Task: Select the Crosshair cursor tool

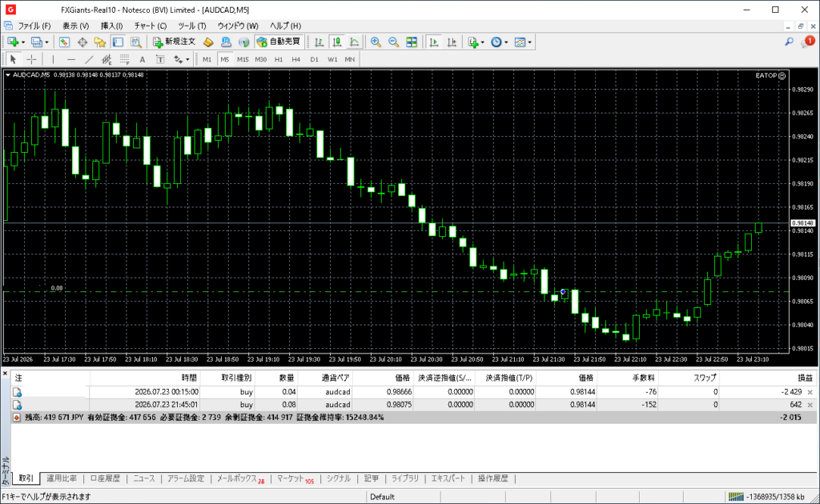Action: (x=31, y=59)
